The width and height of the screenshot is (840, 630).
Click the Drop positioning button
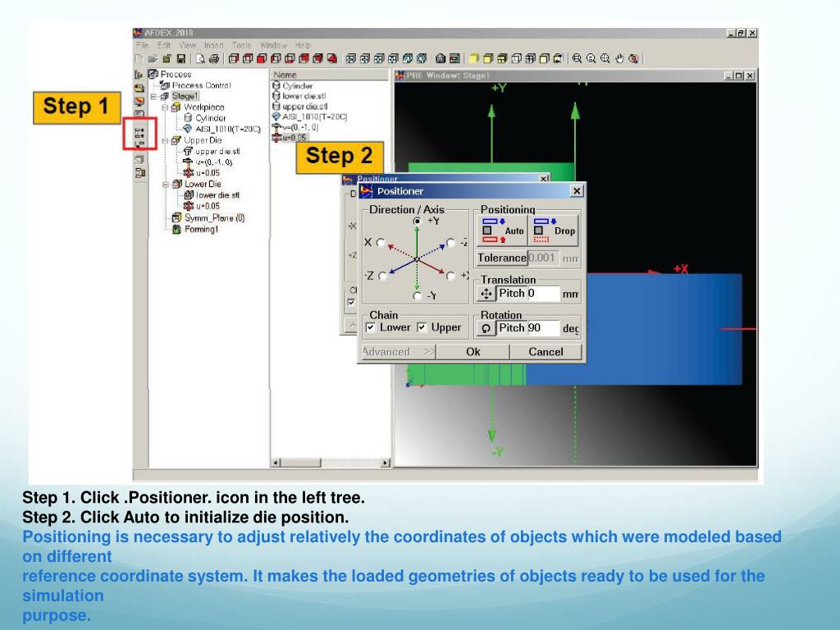point(554,231)
